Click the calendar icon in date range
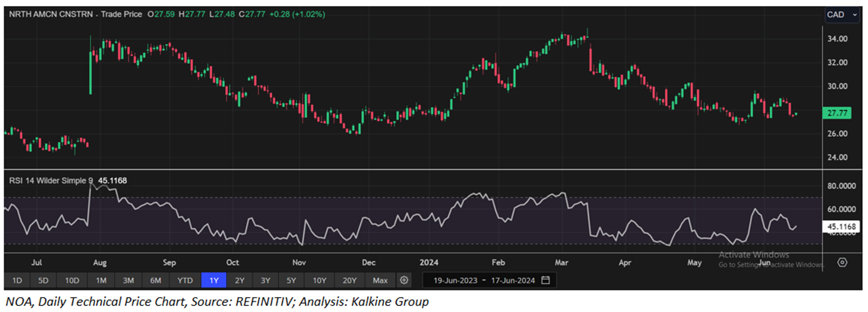The height and width of the screenshot is (312, 868). [545, 280]
